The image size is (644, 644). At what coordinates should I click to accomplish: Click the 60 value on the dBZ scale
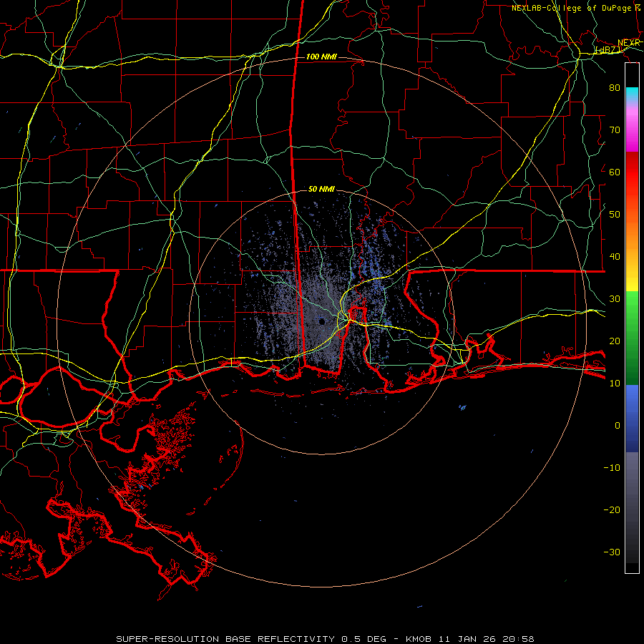tap(615, 172)
